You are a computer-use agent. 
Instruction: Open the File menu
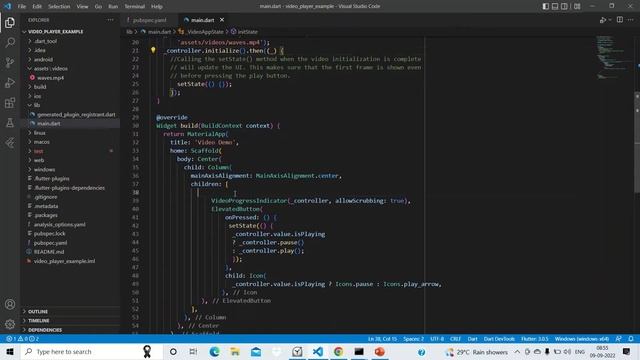click(x=22, y=7)
